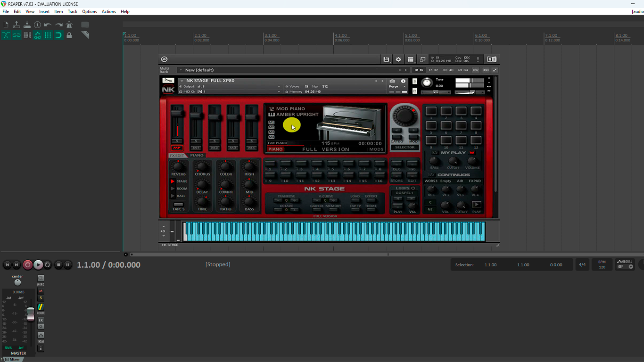Open the Insert menu
Viewport: 644px width, 362px height.
click(x=44, y=11)
